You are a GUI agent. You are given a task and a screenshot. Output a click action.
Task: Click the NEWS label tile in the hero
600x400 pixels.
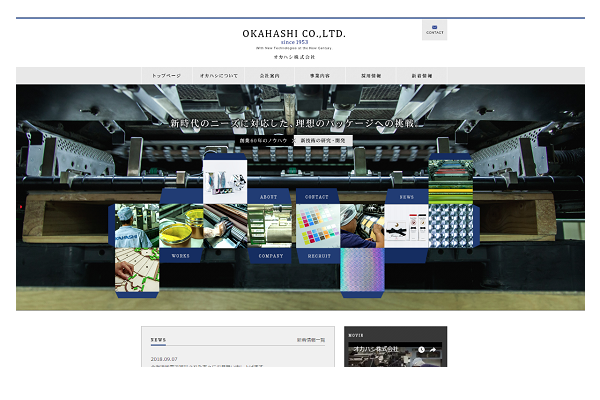[x=406, y=197]
